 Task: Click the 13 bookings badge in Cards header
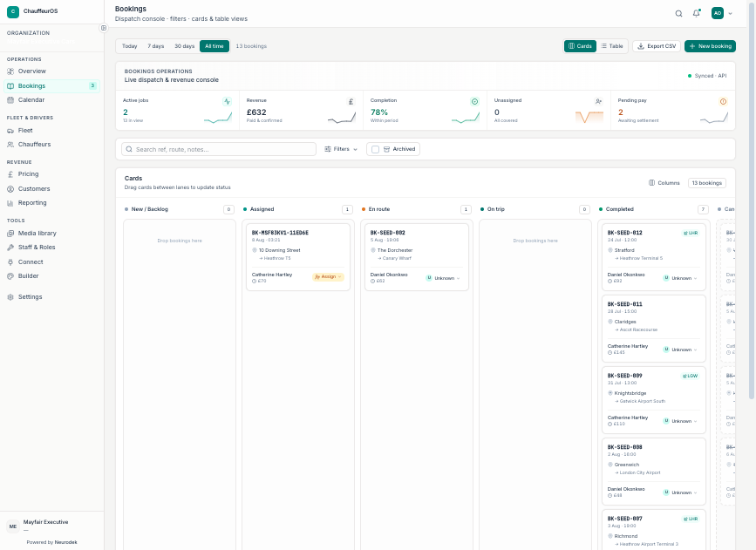[x=707, y=183]
